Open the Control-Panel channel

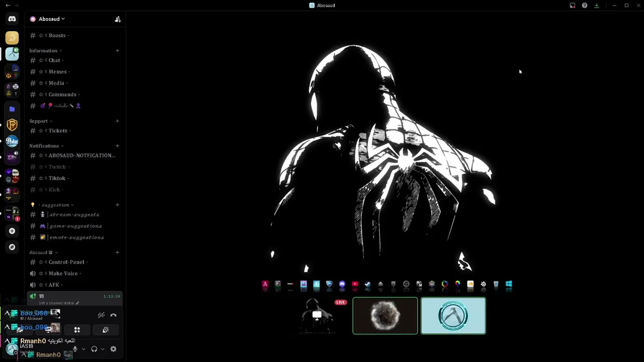click(74, 262)
